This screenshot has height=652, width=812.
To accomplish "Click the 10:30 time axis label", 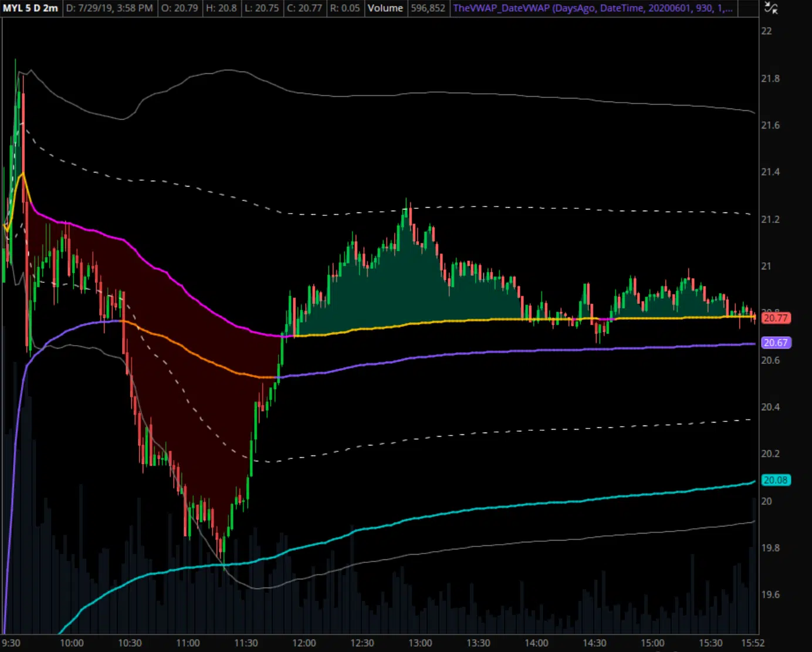I will point(130,643).
